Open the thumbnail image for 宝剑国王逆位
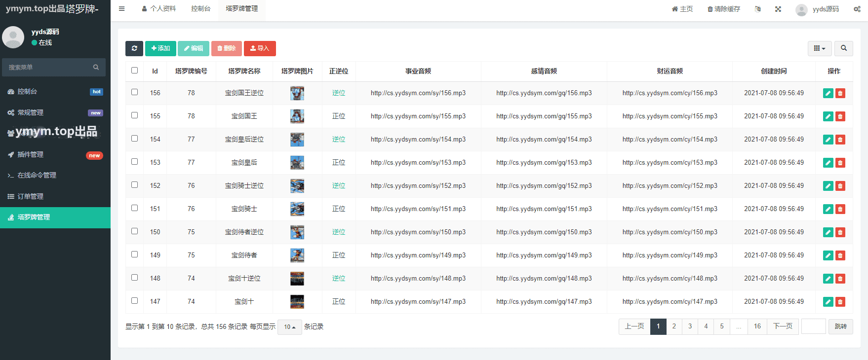 click(297, 93)
